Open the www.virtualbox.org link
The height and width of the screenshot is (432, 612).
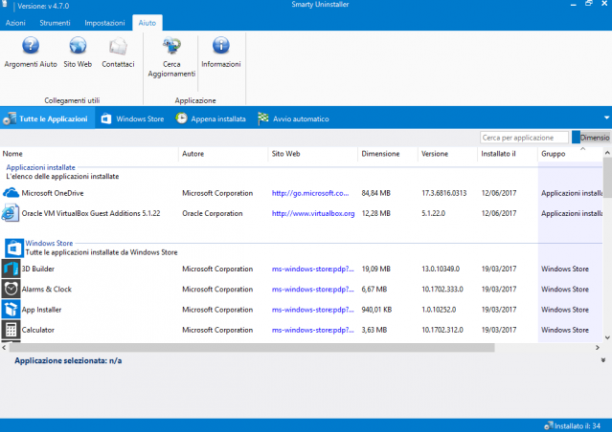(x=313, y=213)
